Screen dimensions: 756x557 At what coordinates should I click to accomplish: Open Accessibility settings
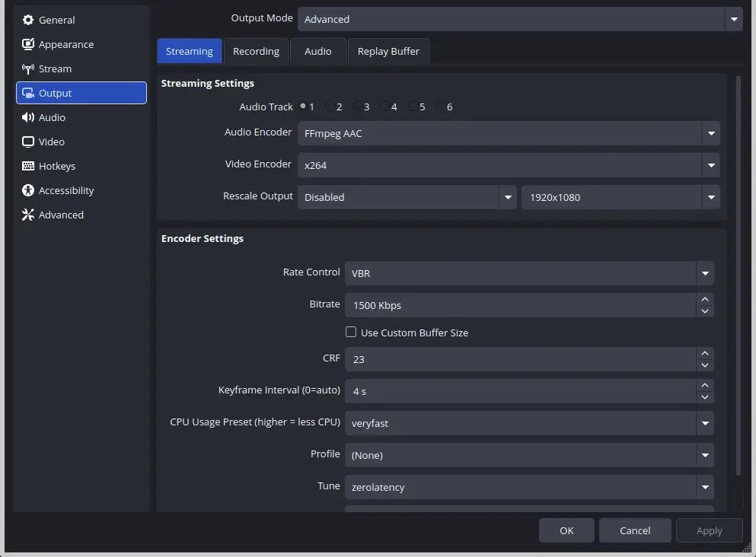click(81, 190)
